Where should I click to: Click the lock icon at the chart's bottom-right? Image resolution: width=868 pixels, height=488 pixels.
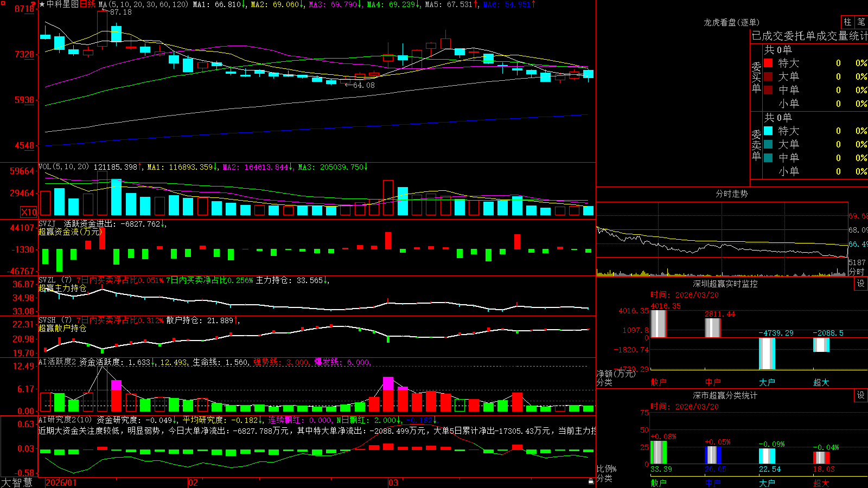(x=591, y=481)
